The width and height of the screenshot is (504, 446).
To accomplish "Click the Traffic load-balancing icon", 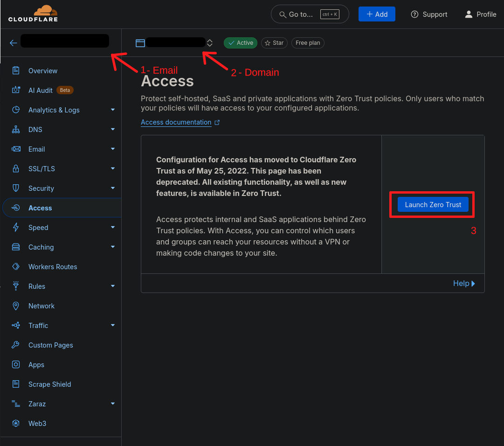I will (x=16, y=326).
